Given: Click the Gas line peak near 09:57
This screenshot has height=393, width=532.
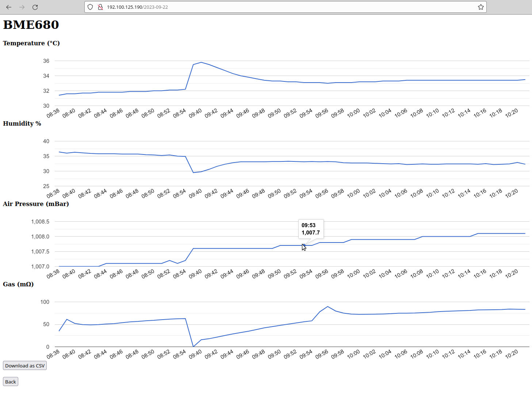Looking at the screenshot, I should [x=328, y=306].
